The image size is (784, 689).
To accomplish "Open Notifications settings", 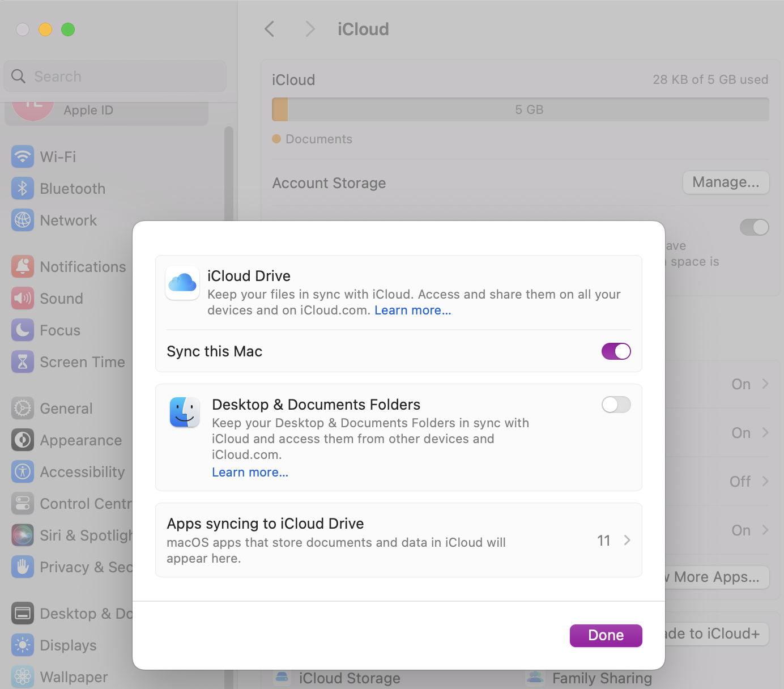I will (83, 267).
